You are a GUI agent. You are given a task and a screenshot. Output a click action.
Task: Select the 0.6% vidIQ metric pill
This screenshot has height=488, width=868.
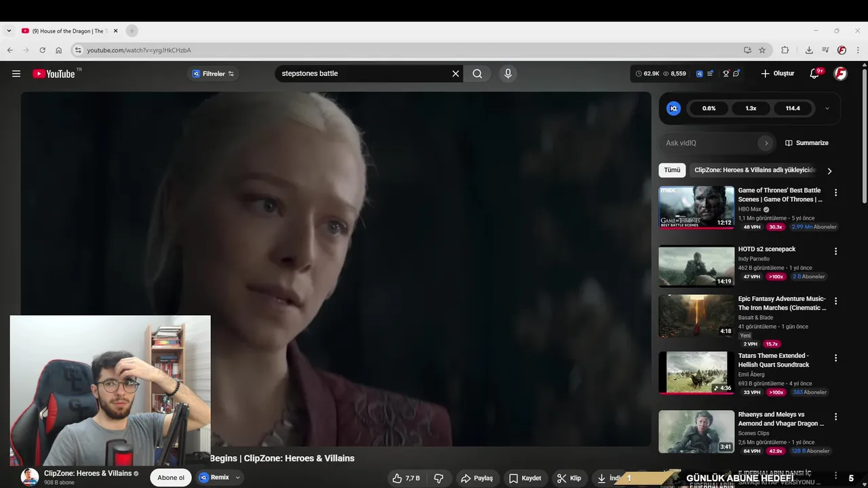tap(709, 108)
